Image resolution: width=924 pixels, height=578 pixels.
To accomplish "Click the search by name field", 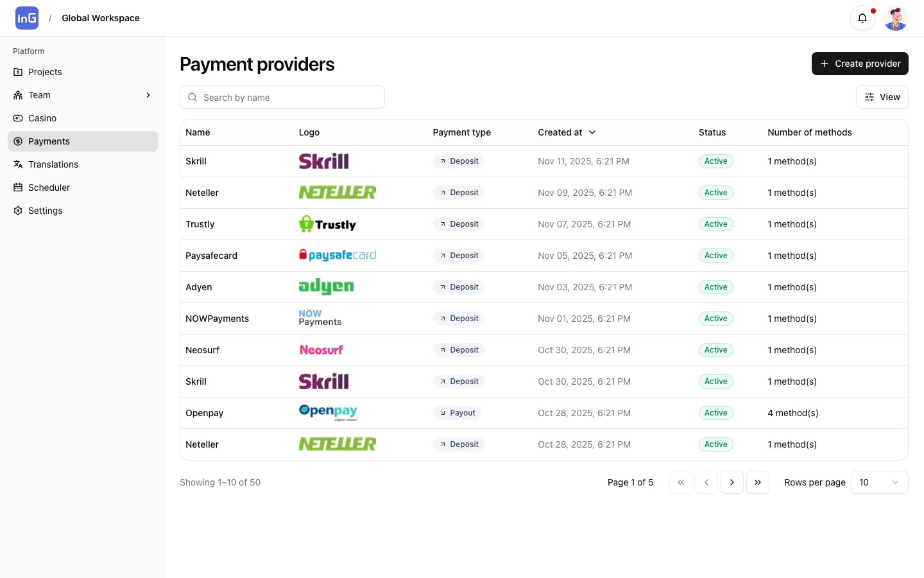I will [x=282, y=97].
